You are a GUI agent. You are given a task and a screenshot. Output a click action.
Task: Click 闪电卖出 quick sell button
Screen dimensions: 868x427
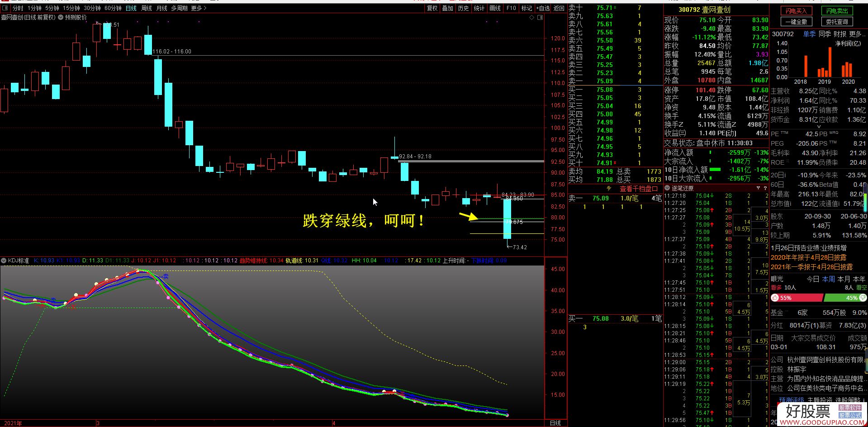[x=837, y=11]
